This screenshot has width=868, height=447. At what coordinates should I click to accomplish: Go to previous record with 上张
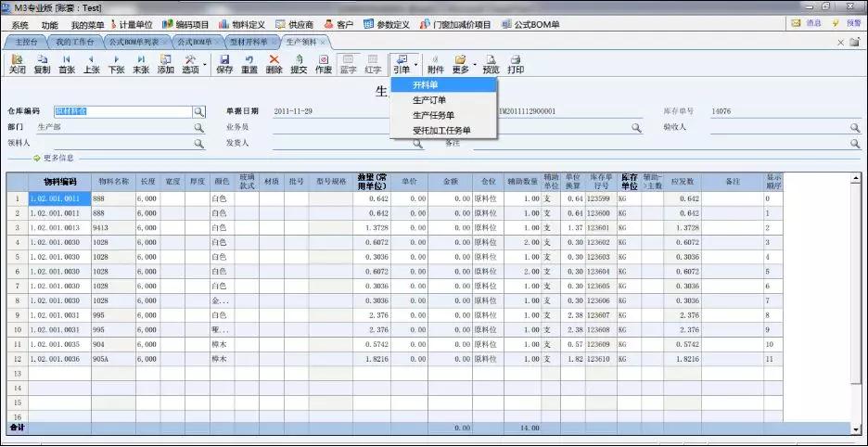[91, 65]
